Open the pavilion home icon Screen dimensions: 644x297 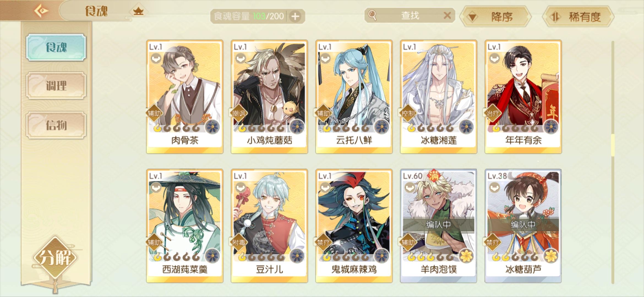tap(138, 12)
